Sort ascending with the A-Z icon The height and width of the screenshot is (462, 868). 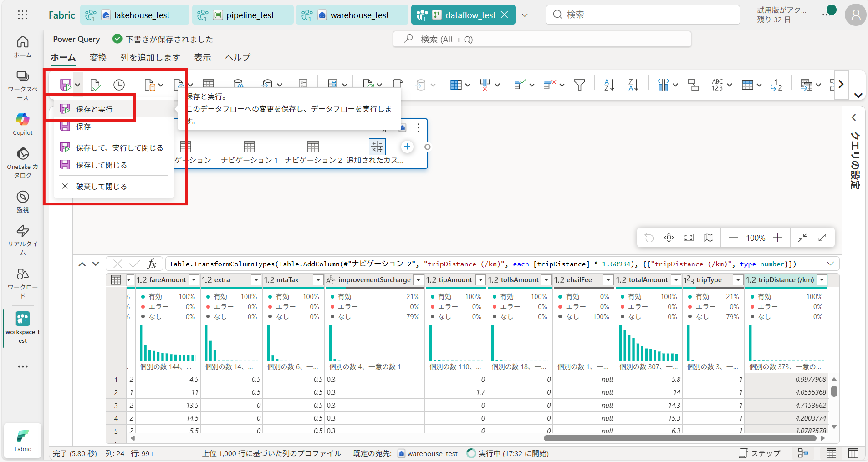point(609,85)
